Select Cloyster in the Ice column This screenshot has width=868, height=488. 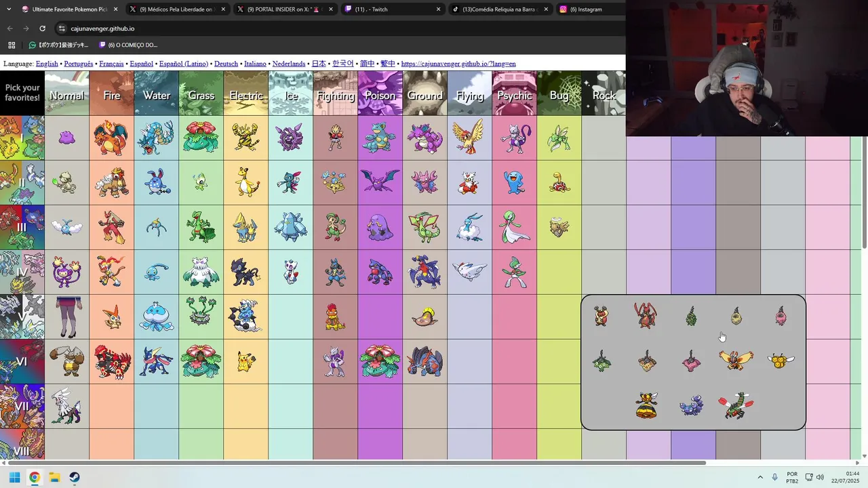pos(291,138)
